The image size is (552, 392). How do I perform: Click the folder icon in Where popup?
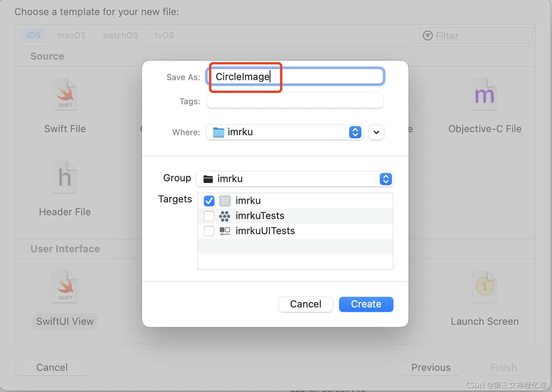[x=219, y=132]
